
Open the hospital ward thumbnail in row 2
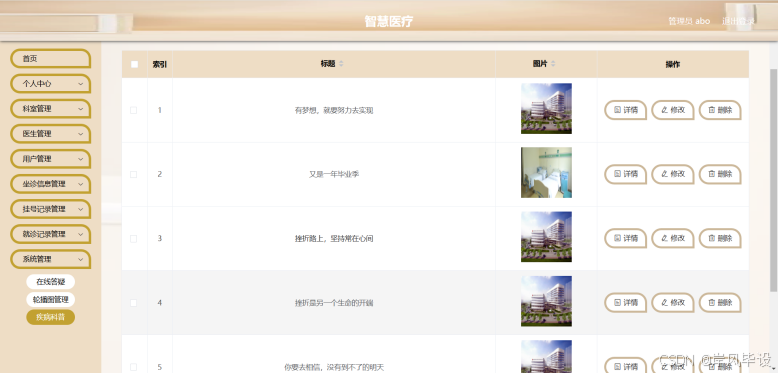coord(546,173)
